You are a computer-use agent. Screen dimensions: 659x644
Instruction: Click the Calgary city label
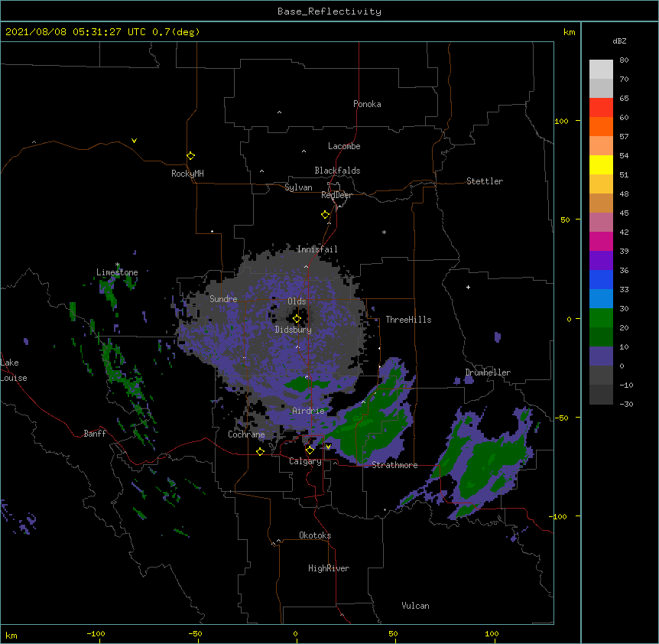[305, 461]
